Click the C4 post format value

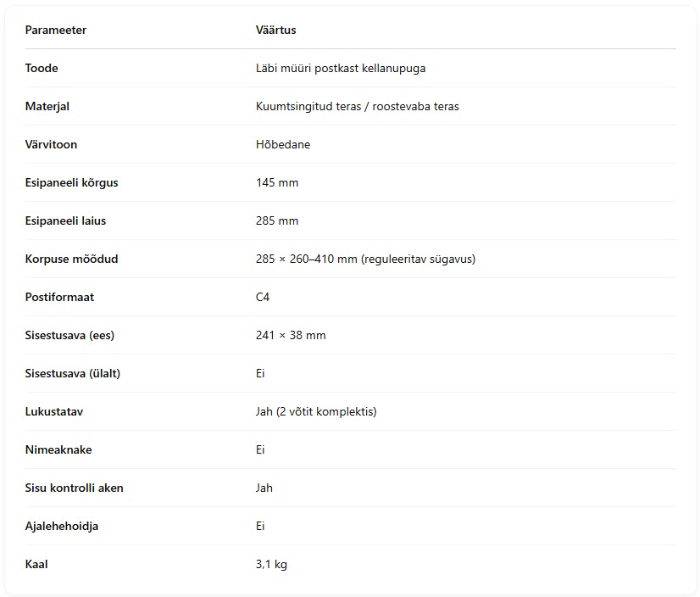pos(263,297)
